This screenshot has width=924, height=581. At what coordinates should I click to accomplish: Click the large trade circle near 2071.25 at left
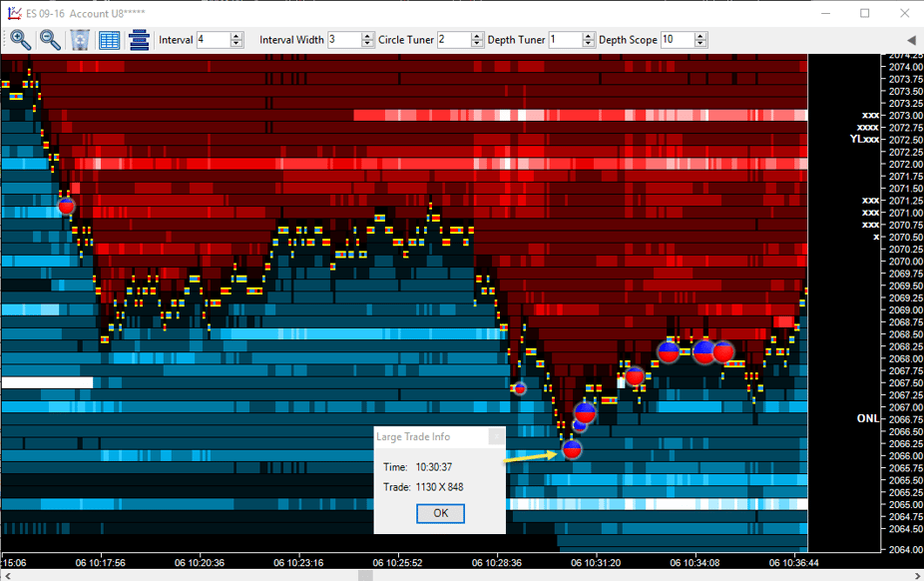[x=66, y=206]
